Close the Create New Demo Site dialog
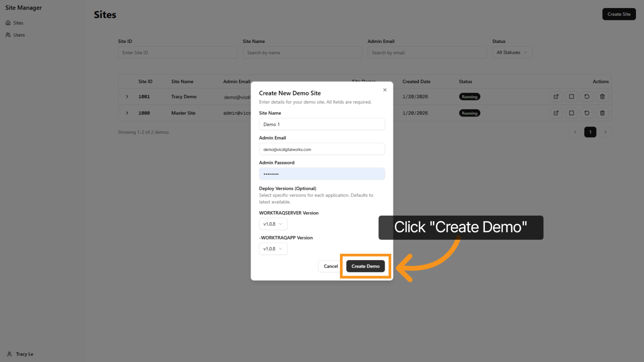 [x=384, y=90]
